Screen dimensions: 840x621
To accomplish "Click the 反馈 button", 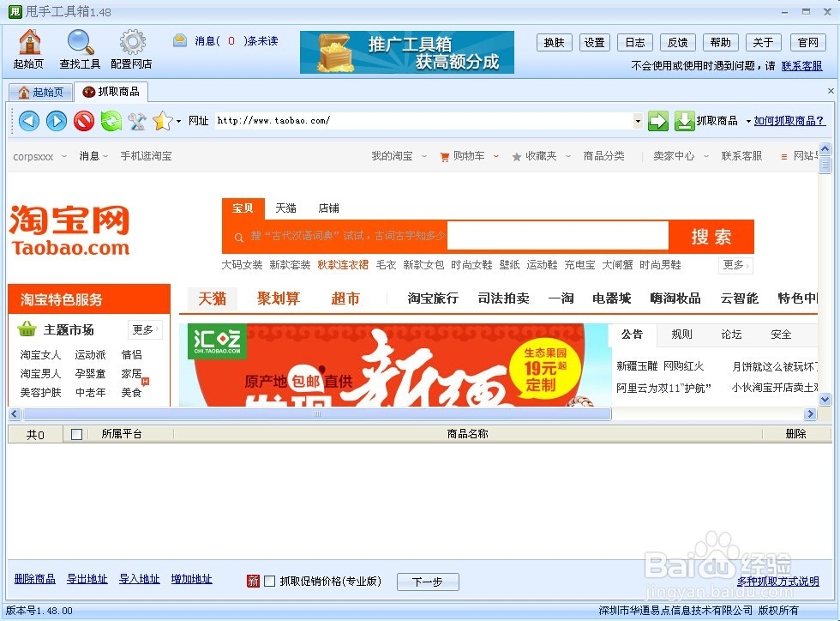I will click(678, 42).
